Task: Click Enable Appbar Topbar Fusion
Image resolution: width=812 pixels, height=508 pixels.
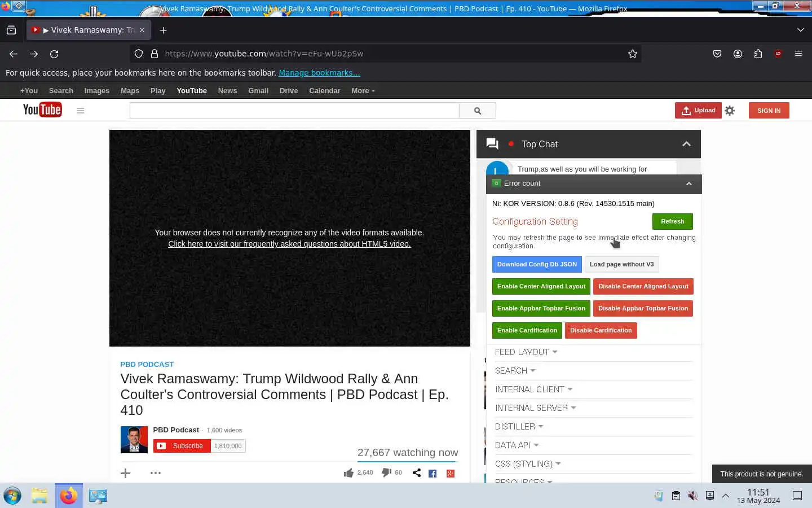Action: [x=541, y=308]
